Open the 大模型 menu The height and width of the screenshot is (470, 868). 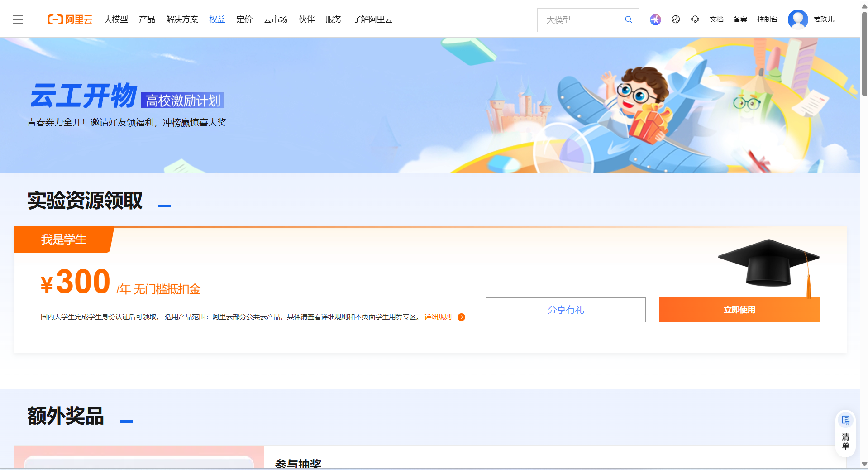(x=116, y=19)
